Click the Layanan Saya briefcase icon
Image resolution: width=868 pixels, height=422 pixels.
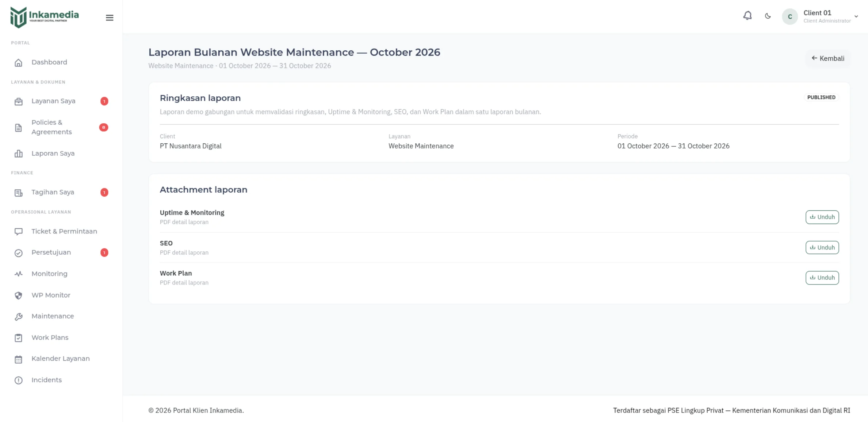(x=18, y=101)
